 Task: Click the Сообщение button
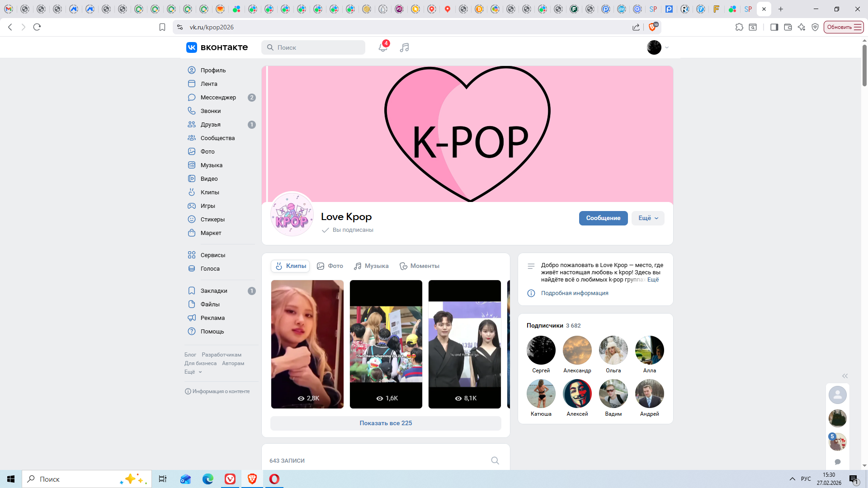tap(603, 218)
